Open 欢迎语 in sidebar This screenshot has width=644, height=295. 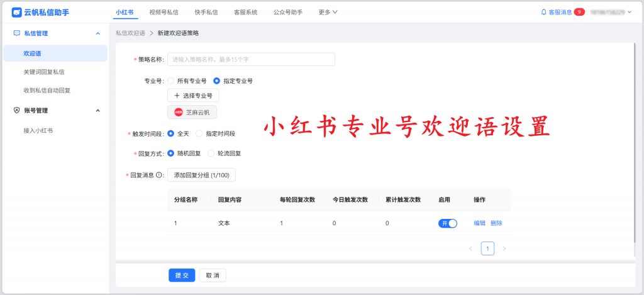(55, 53)
